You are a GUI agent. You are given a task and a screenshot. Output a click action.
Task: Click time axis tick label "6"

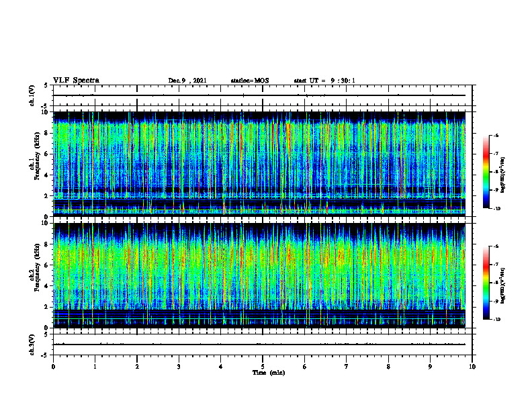305,367
